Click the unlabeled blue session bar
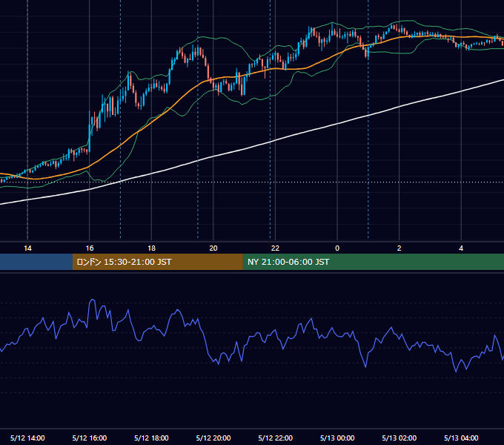Screen dimensions: 504x445 coord(36,262)
